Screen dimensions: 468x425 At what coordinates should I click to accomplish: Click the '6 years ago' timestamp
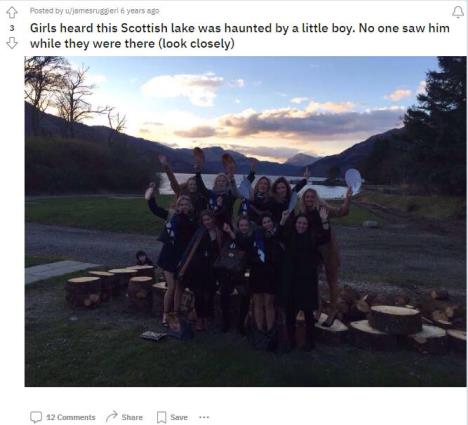coord(140,11)
